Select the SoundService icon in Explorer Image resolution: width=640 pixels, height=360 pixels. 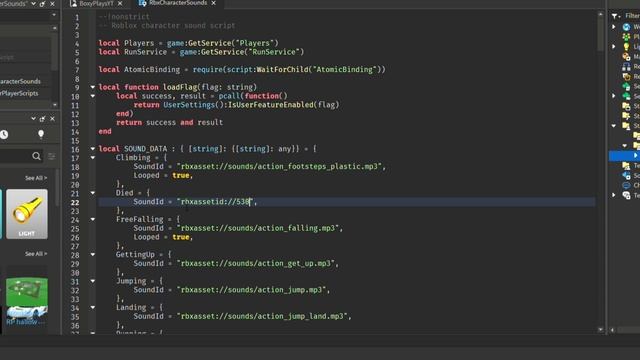coord(626,175)
